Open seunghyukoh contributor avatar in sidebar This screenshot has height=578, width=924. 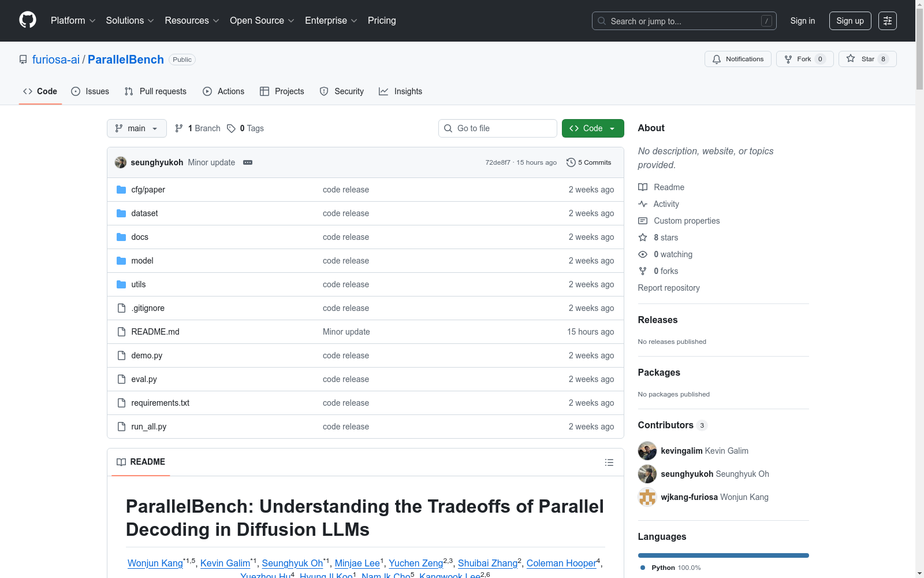point(647,474)
